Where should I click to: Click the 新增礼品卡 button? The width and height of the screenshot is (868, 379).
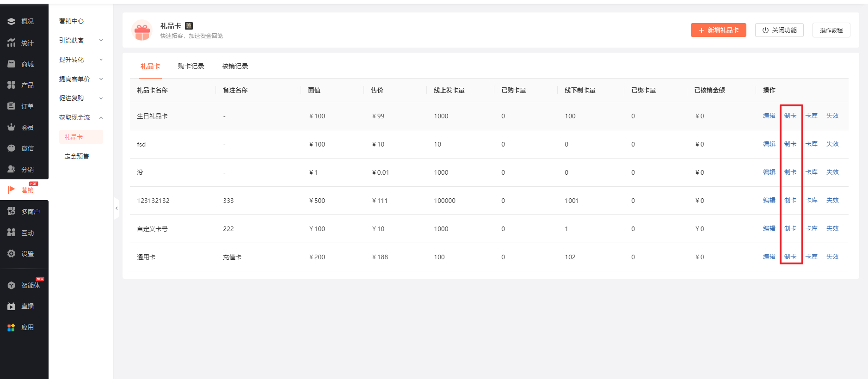coord(718,30)
